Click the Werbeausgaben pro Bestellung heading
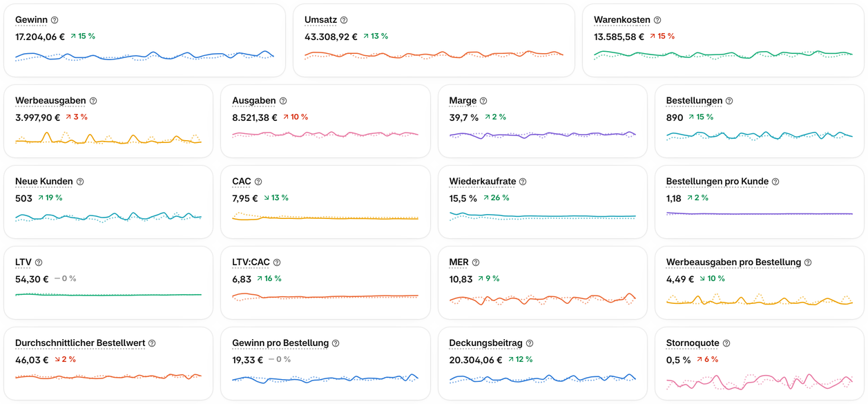The image size is (868, 404). click(x=733, y=262)
